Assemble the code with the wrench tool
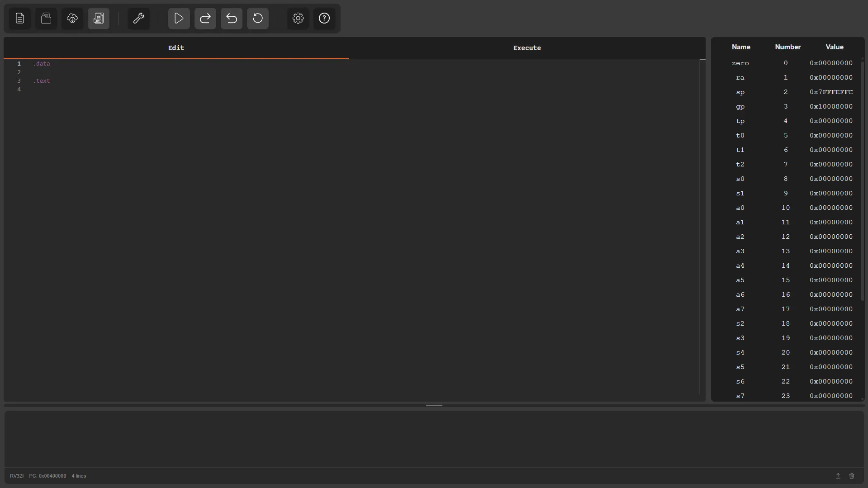 tap(138, 19)
